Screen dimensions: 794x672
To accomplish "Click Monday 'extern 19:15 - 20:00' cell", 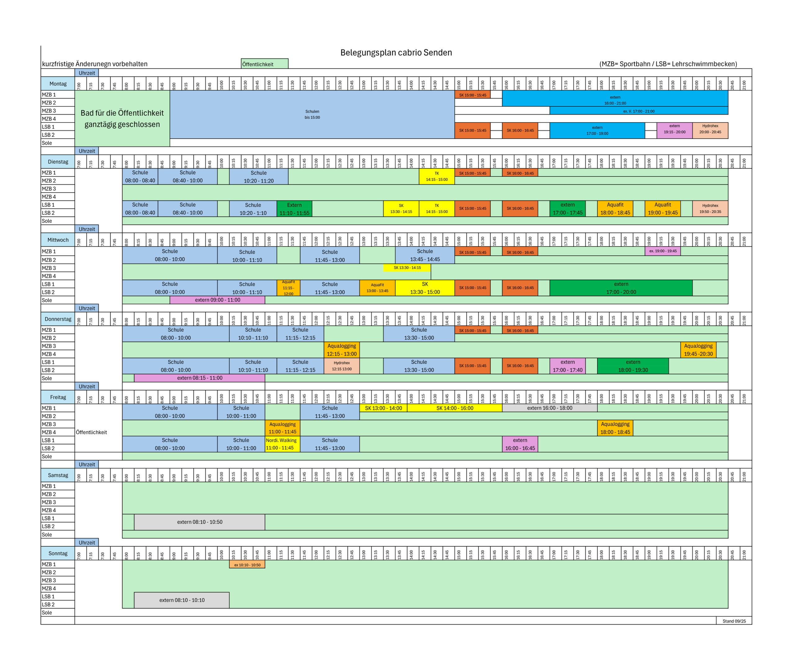I will [674, 130].
